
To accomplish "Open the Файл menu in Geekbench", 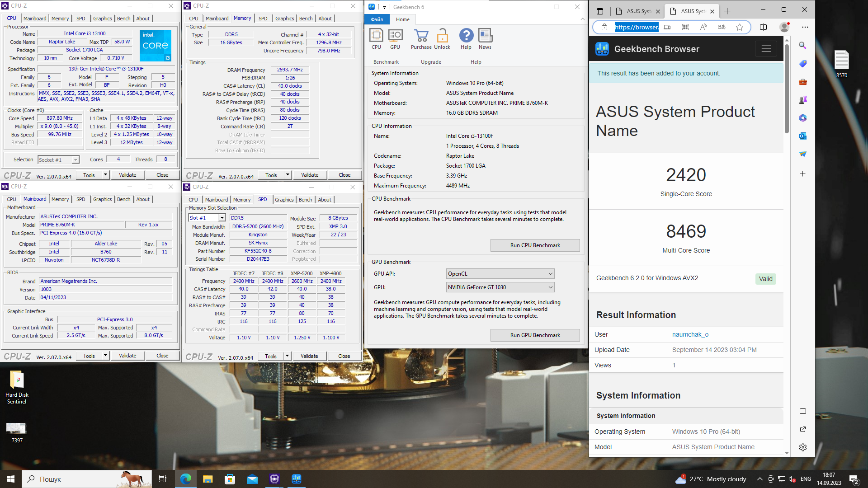I will click(x=377, y=19).
